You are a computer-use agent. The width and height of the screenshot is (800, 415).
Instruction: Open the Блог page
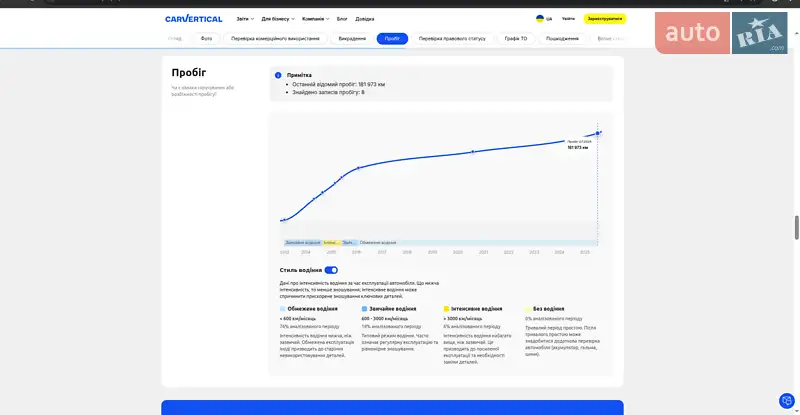tap(342, 18)
